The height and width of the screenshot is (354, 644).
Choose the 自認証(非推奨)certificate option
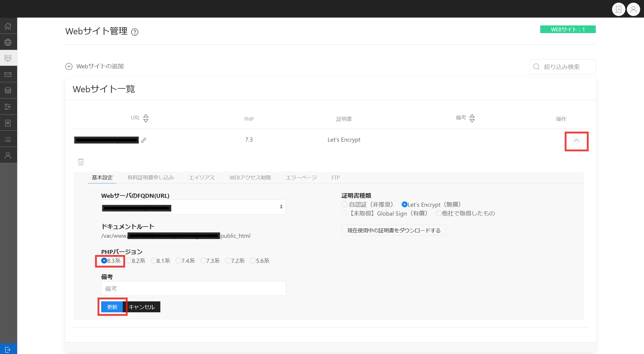[x=345, y=204]
